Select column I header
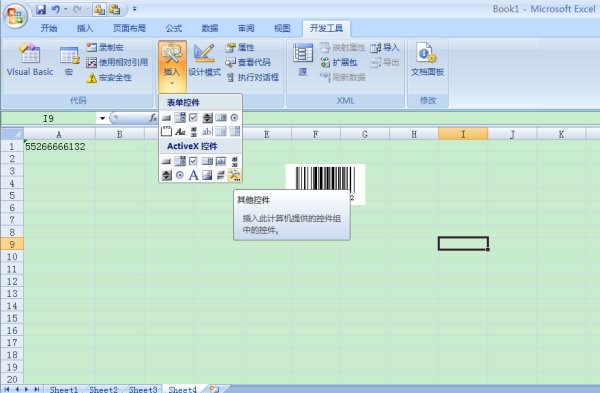This screenshot has height=393, width=600. point(463,134)
